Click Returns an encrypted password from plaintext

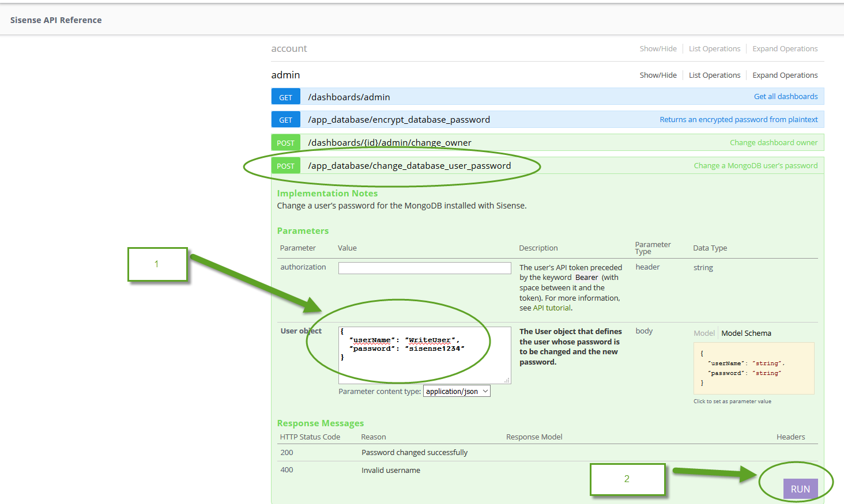(738, 119)
